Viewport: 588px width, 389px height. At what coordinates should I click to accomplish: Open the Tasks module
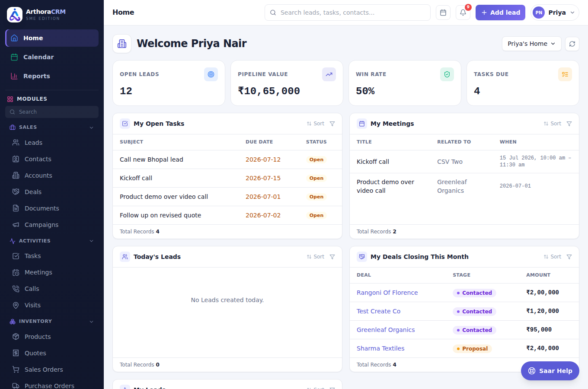[x=52, y=256]
